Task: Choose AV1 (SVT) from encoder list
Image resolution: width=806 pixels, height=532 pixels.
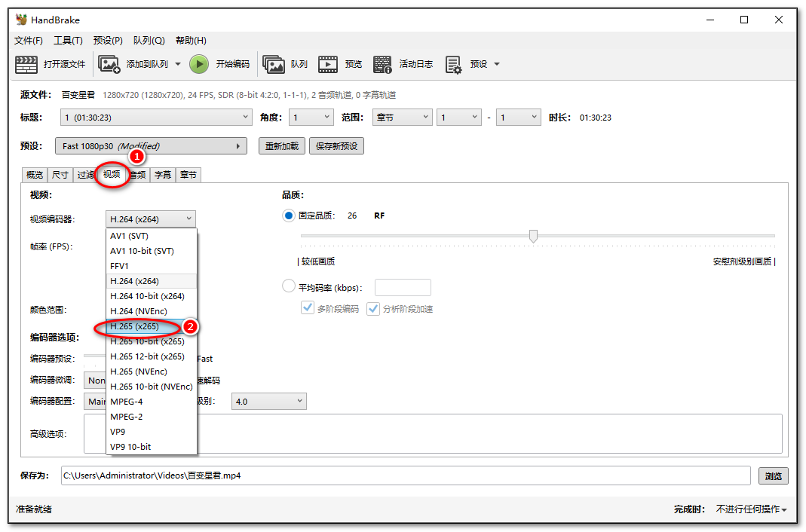Action: [x=151, y=236]
